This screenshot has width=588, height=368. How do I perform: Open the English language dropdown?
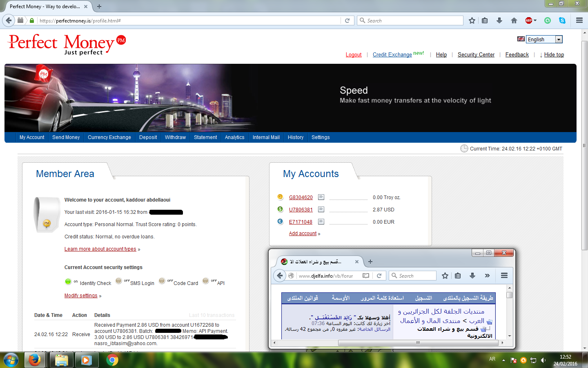pyautogui.click(x=544, y=39)
